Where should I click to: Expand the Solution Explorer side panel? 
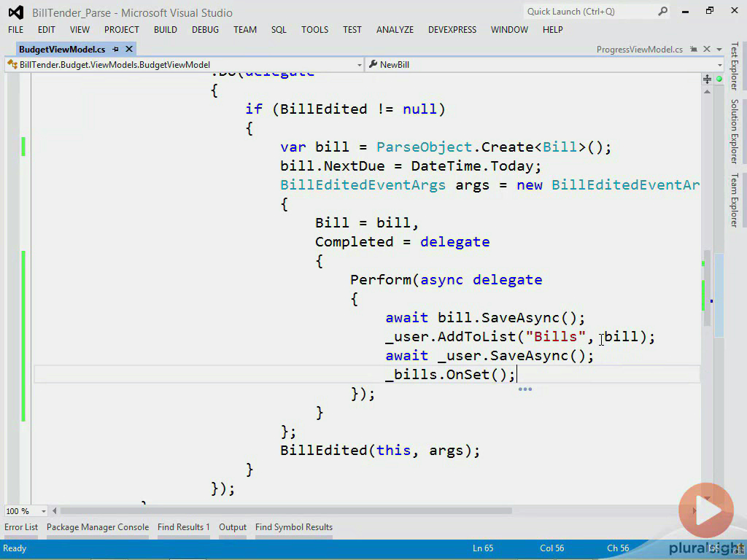click(x=735, y=131)
